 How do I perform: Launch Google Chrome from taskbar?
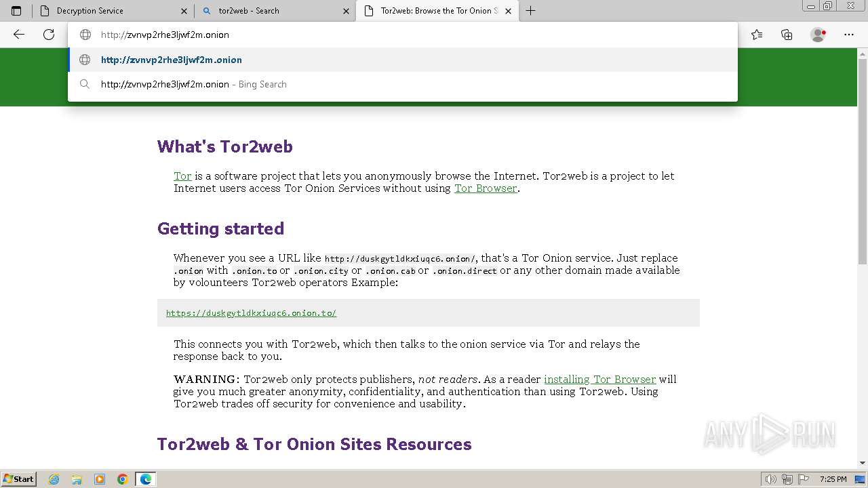click(x=123, y=479)
